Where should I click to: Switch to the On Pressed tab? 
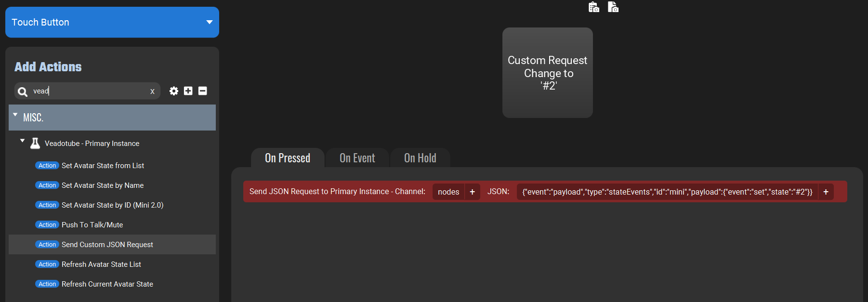point(288,158)
